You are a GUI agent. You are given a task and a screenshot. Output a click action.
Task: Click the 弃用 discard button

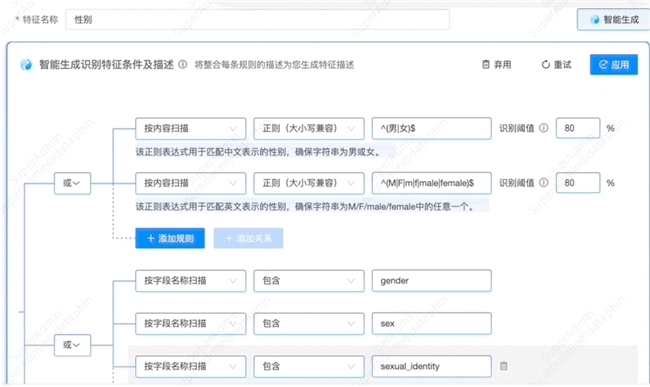pos(497,65)
